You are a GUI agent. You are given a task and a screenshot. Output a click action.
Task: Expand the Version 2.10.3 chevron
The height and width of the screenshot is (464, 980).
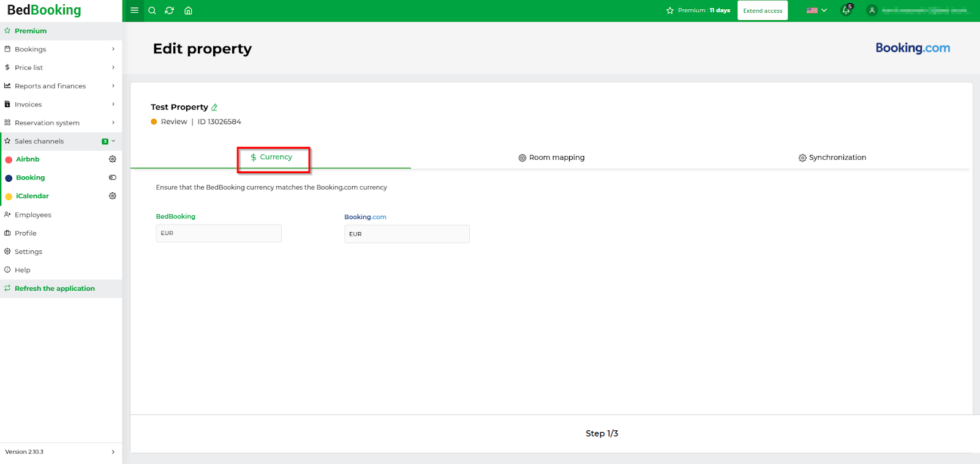point(113,452)
